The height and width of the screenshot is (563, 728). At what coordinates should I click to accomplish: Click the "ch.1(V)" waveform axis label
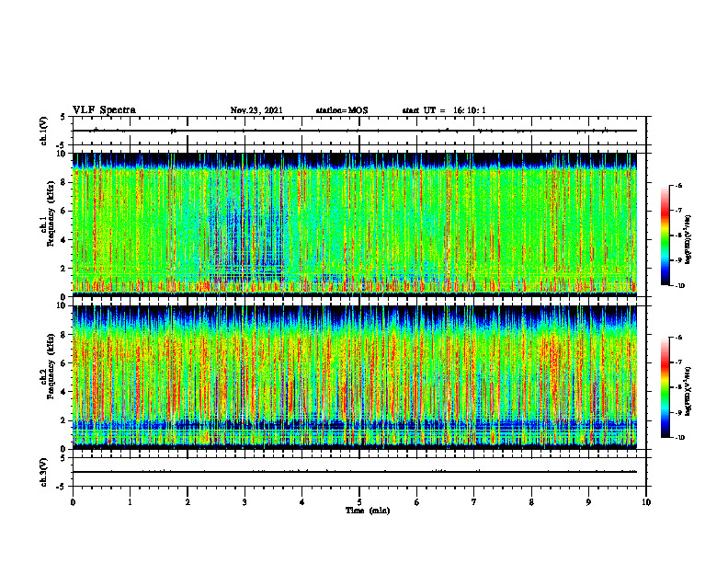pyautogui.click(x=44, y=131)
